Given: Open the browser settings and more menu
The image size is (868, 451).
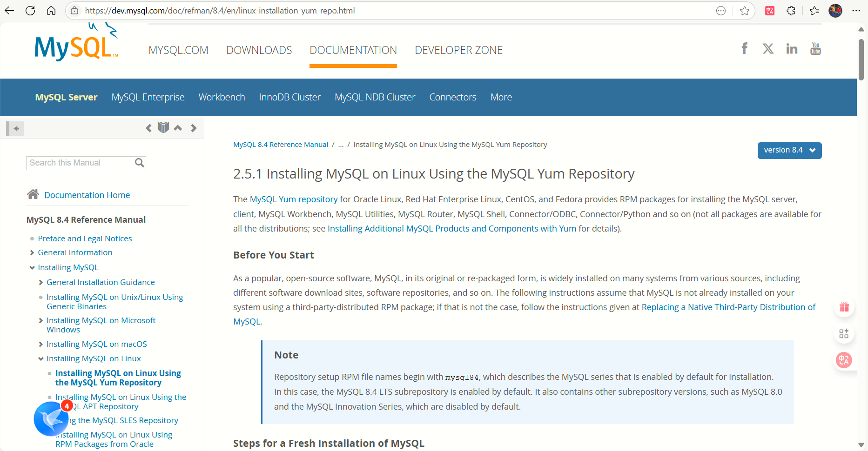Looking at the screenshot, I should 856,11.
